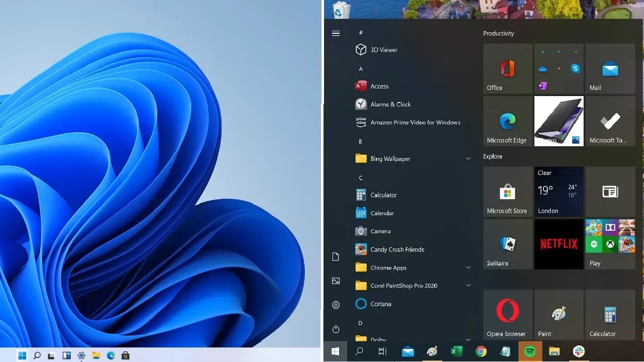Play Solitaire from the Explore group
The image size is (644, 362).
pyautogui.click(x=507, y=244)
